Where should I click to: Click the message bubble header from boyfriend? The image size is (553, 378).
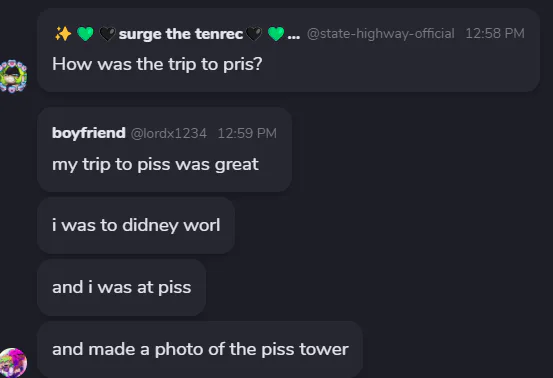click(x=164, y=134)
